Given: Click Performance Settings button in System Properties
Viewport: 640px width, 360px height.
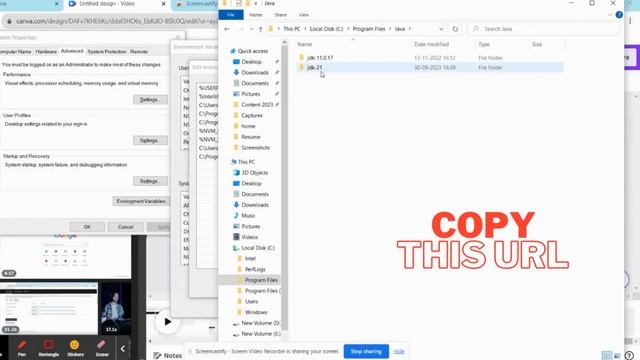Looking at the screenshot, I should click(150, 100).
